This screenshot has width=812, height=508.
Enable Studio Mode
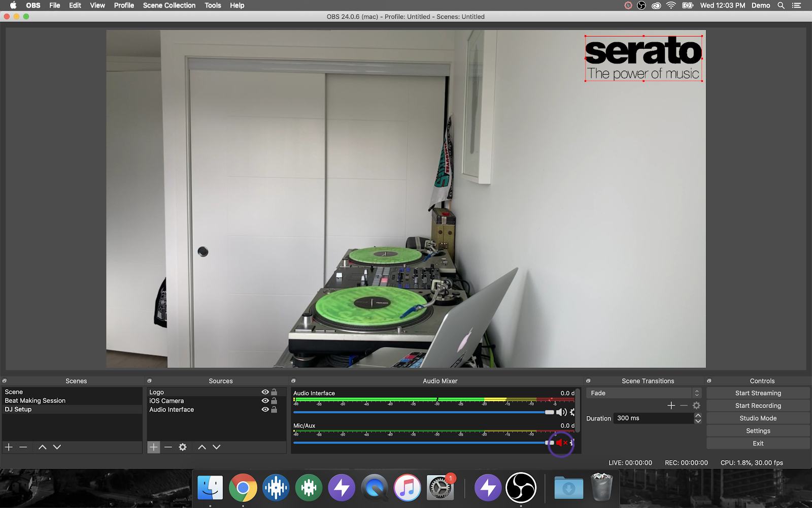[x=758, y=419]
